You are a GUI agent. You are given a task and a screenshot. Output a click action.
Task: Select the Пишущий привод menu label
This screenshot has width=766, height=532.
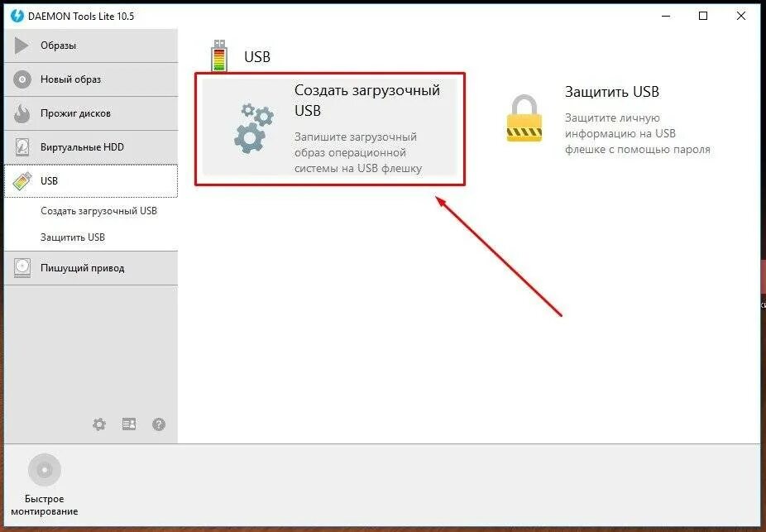coord(82,268)
